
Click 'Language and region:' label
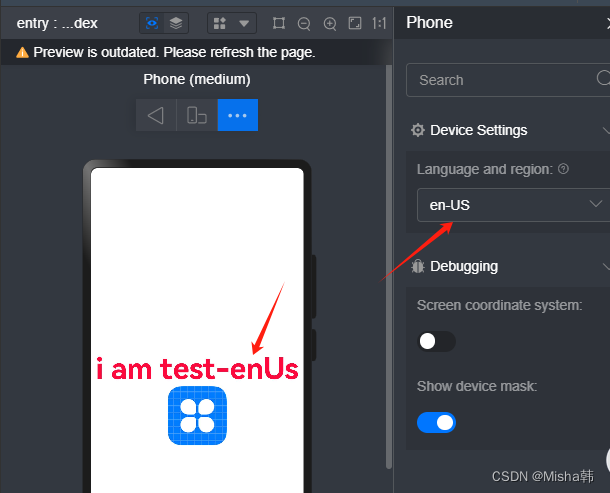tap(485, 169)
